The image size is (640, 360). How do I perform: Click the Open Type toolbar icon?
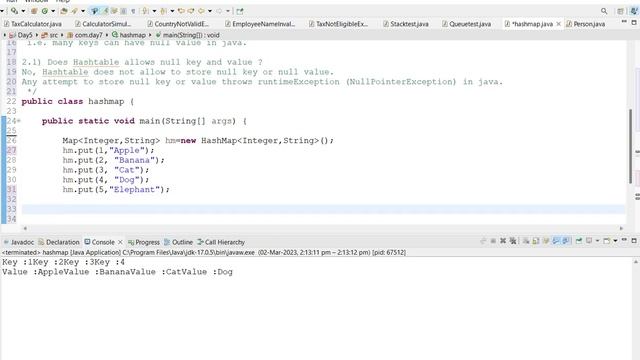(64, 11)
